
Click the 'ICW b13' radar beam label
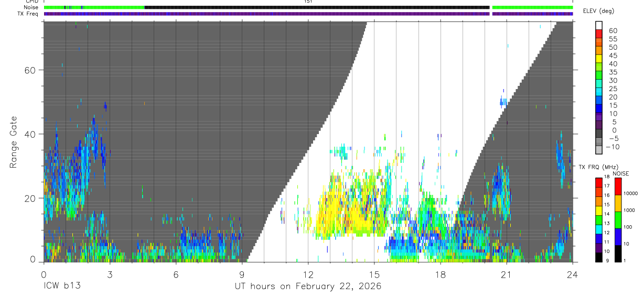click(x=62, y=286)
